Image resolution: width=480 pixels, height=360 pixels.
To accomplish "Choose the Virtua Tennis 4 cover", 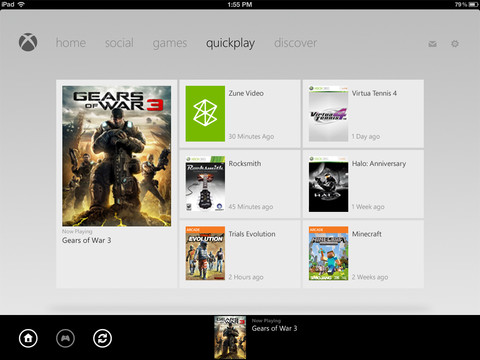I will (328, 114).
